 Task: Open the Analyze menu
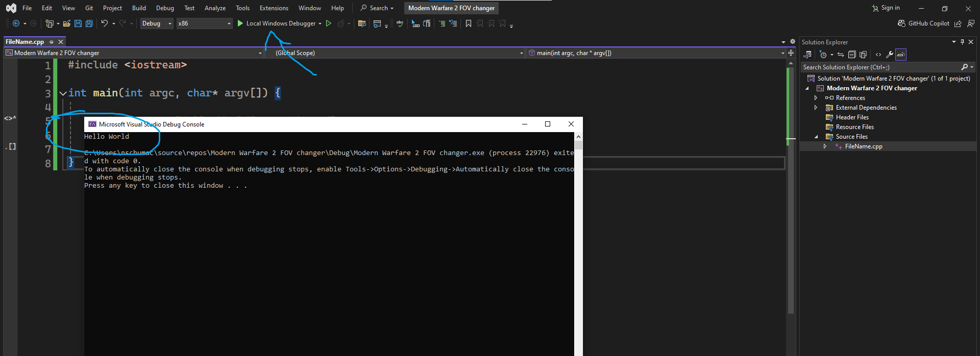(x=215, y=8)
